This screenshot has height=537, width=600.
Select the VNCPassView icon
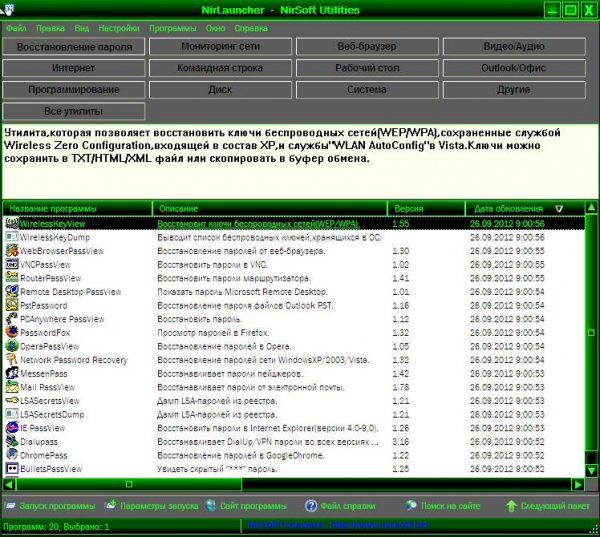click(x=12, y=264)
